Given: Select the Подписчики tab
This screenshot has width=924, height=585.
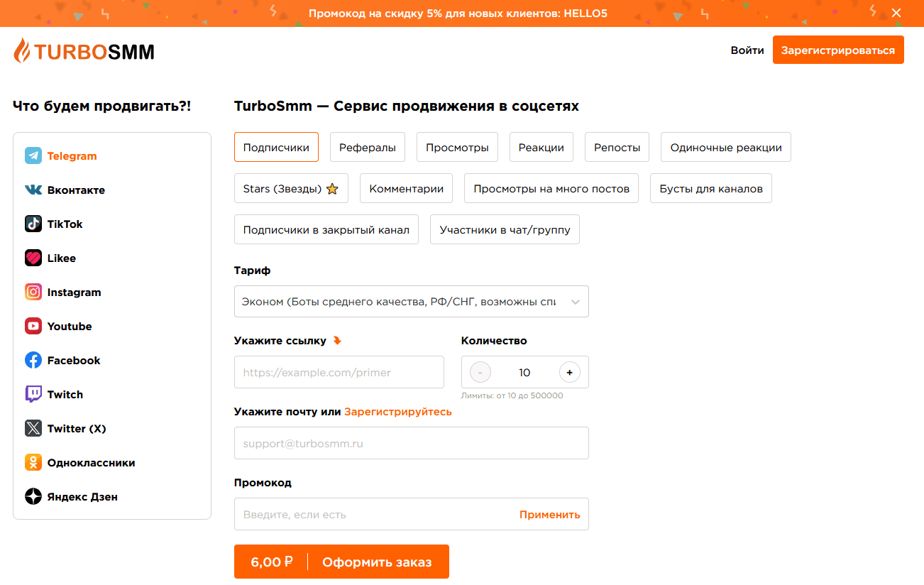Looking at the screenshot, I should [276, 147].
